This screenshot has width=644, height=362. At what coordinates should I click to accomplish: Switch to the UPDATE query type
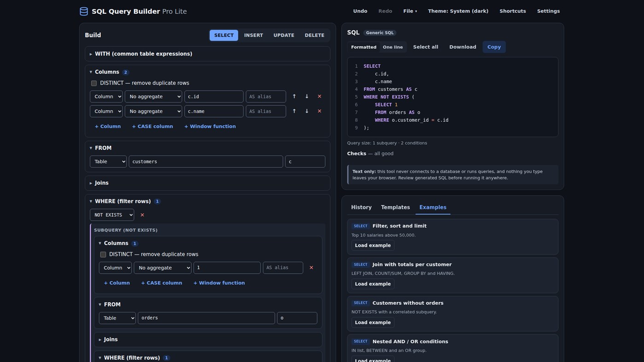[x=284, y=35]
